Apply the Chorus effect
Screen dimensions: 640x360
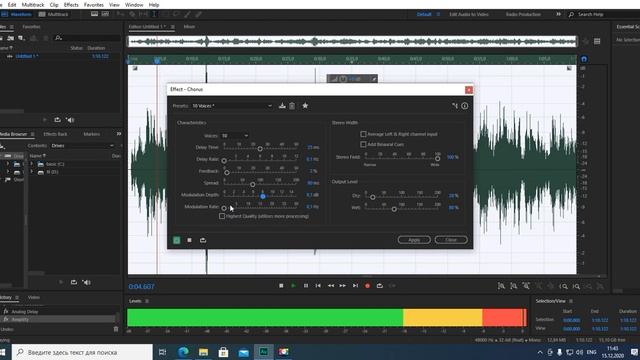414,240
